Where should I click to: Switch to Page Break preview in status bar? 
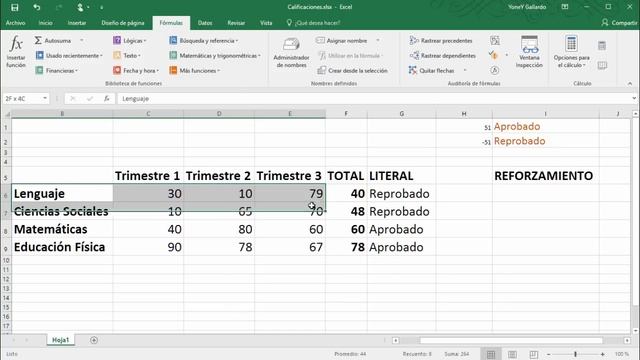pos(533,354)
